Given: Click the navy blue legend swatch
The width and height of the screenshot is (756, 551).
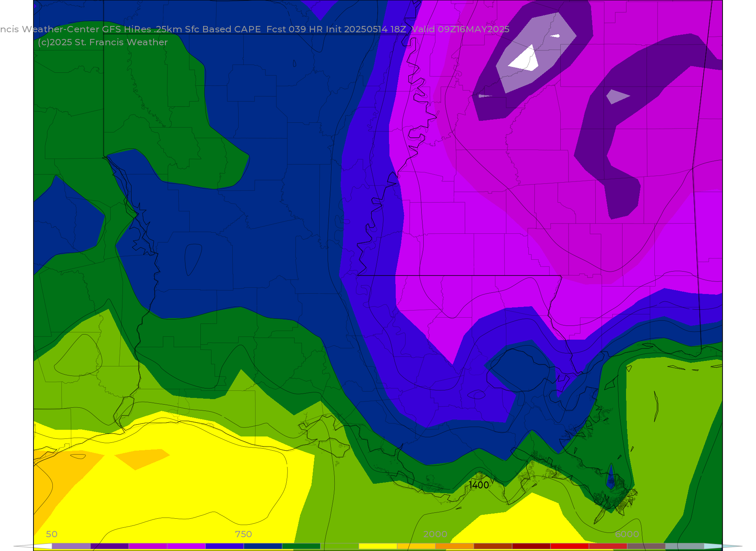Looking at the screenshot, I should 263,546.
